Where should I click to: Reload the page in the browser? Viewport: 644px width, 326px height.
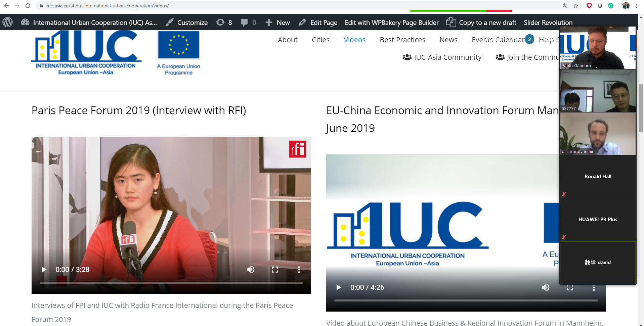pyautogui.click(x=28, y=6)
